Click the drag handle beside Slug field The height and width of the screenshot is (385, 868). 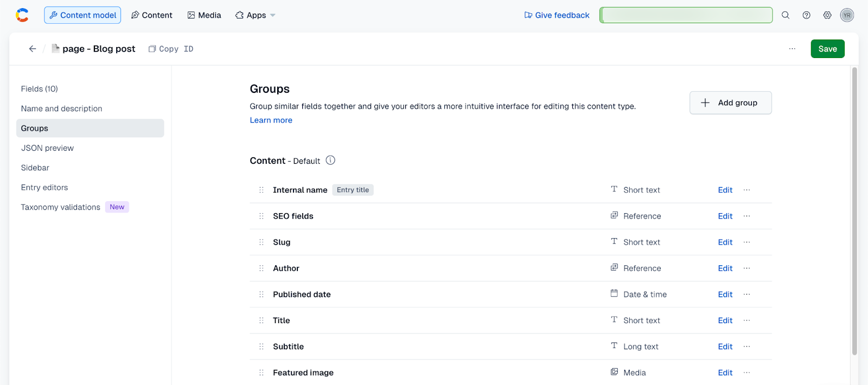[261, 242]
